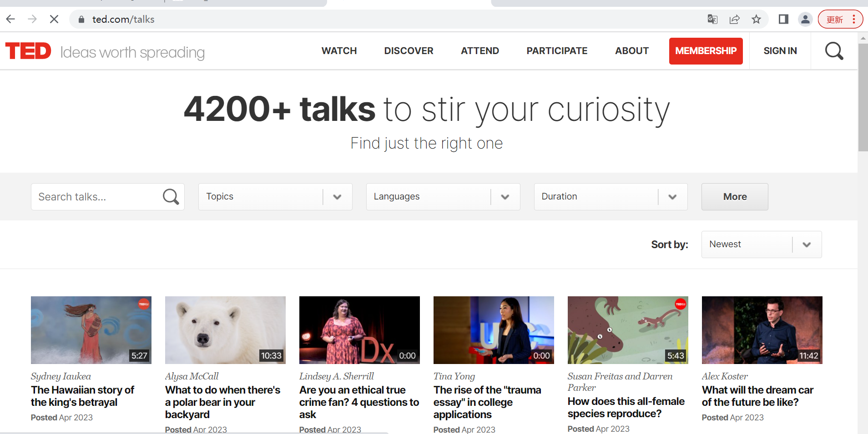The height and width of the screenshot is (434, 868).
Task: Open Alex Koster's dream car thumbnail
Action: (x=762, y=330)
